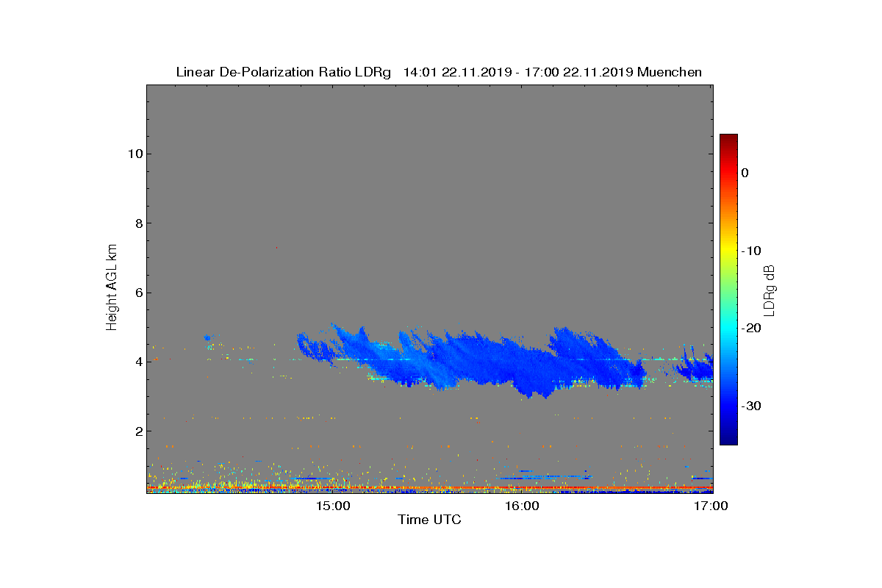Click the yellow region of the colorbar
This screenshot has height=588, width=882.
728,250
